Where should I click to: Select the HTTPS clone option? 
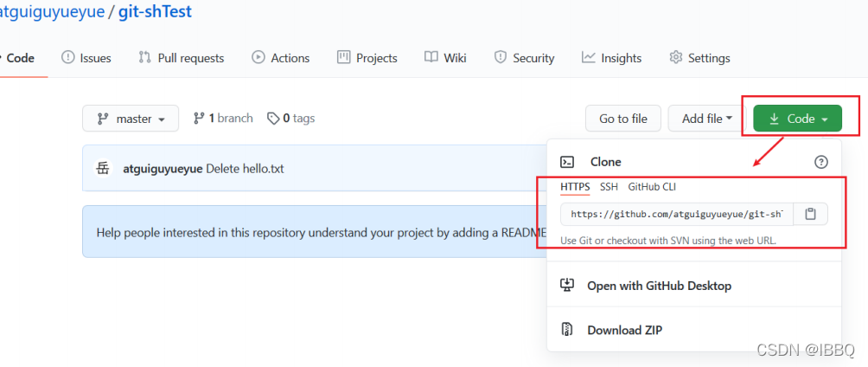coord(575,187)
